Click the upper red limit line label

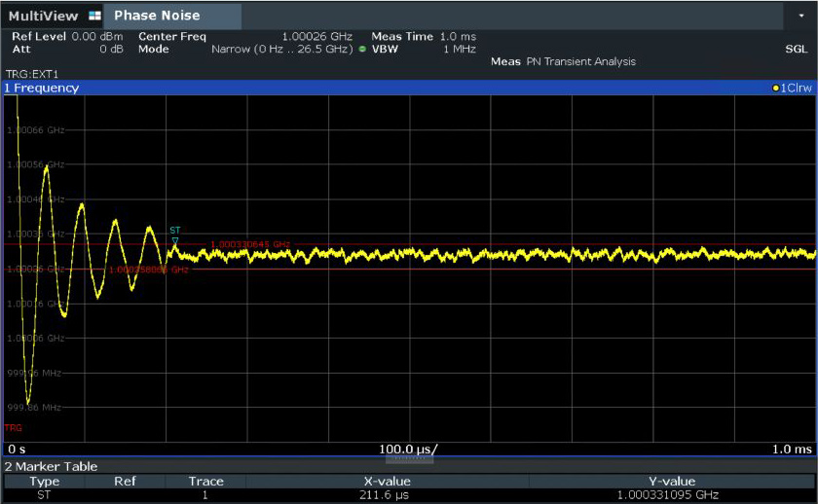point(250,244)
